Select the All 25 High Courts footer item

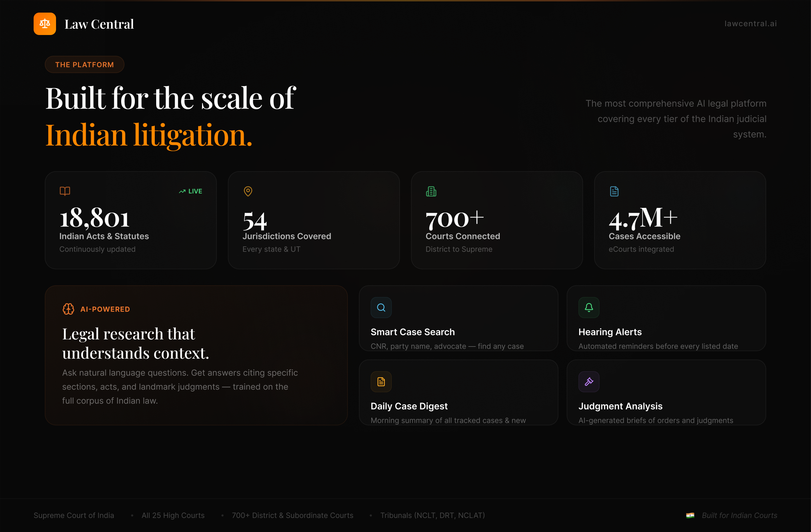(x=173, y=515)
